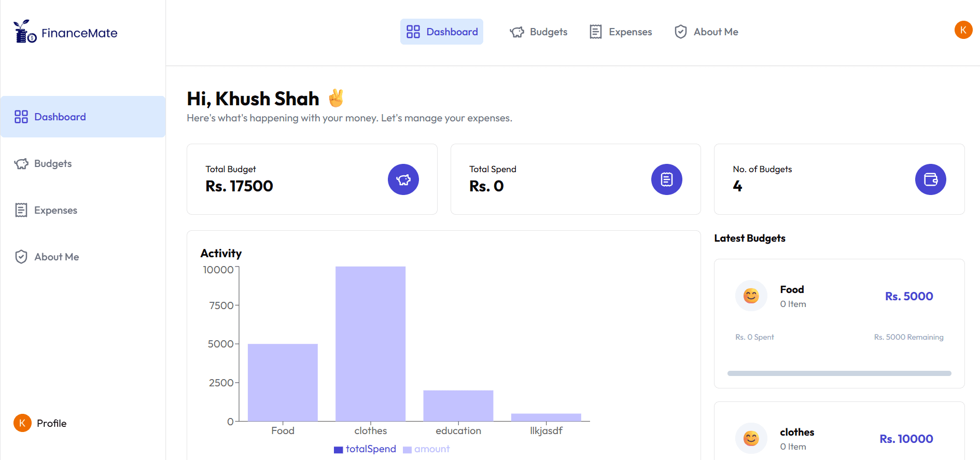Select Dashboard in the left sidebar
980x460 pixels.
60,117
